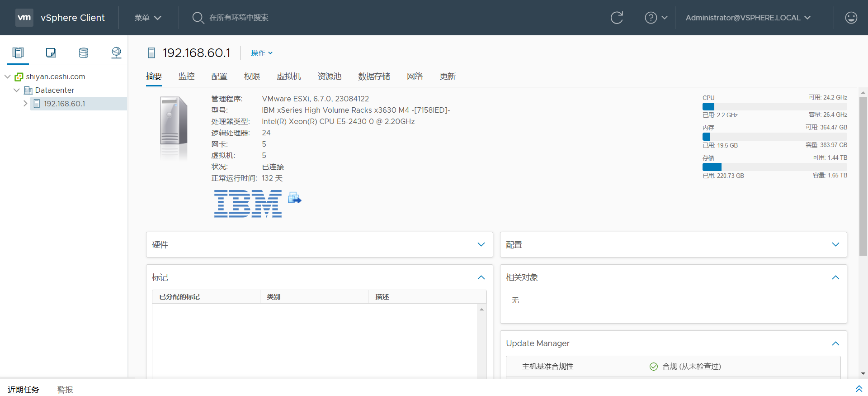868x396 pixels.
Task: Click the smiley feedback icon
Action: point(851,18)
